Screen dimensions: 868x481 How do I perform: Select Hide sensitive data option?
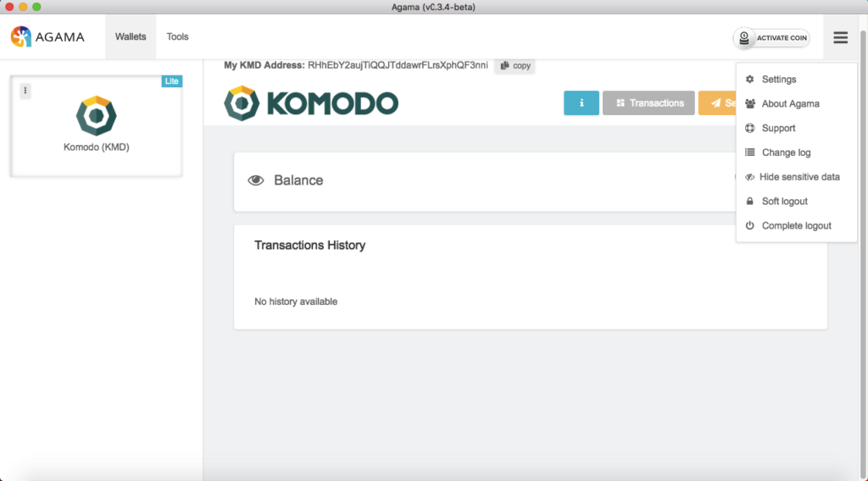tap(796, 177)
